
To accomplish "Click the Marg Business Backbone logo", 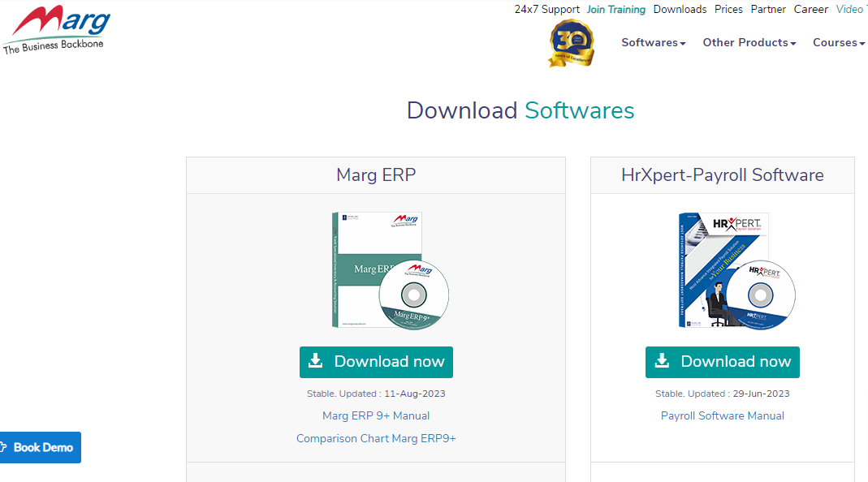I will pos(55,29).
